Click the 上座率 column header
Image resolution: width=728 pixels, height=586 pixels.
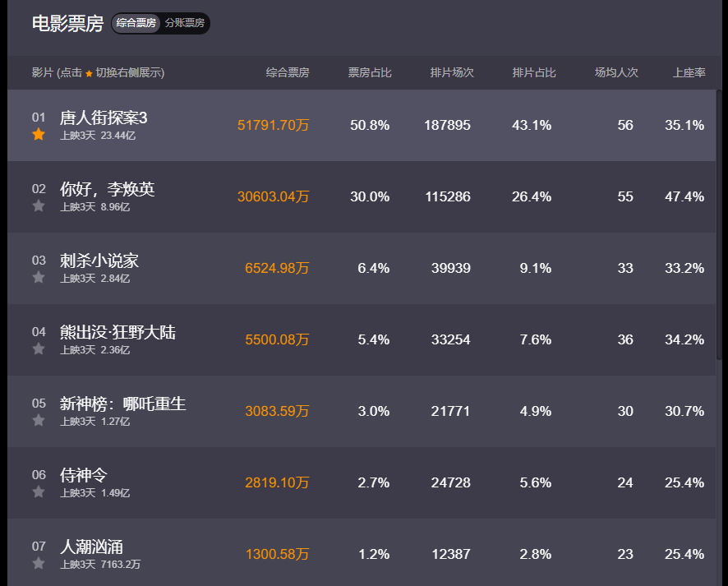pos(689,72)
